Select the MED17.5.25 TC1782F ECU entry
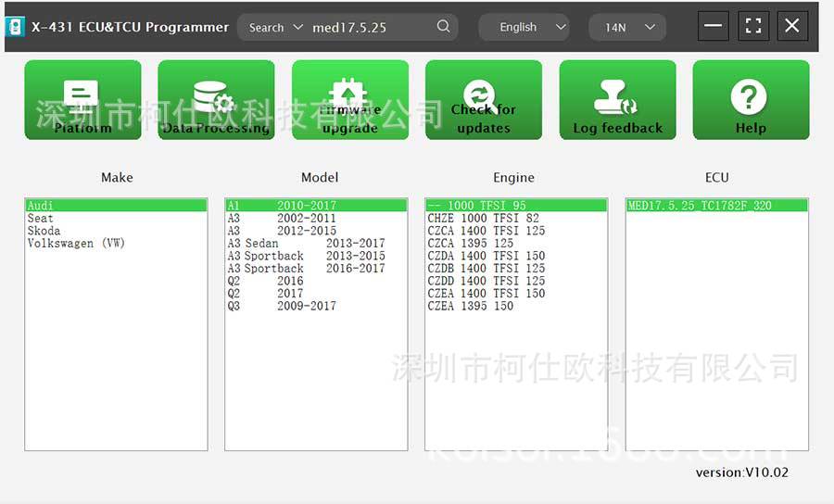The height and width of the screenshot is (504, 834). 716,206
